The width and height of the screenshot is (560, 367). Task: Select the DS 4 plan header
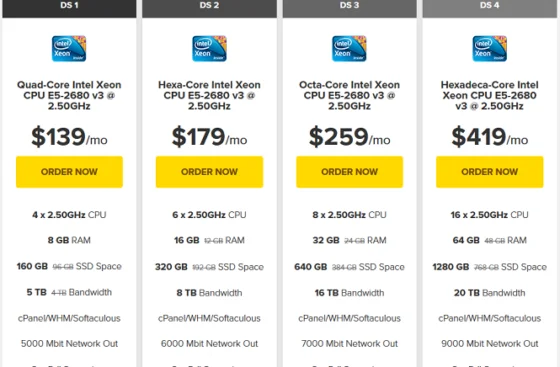pos(490,9)
